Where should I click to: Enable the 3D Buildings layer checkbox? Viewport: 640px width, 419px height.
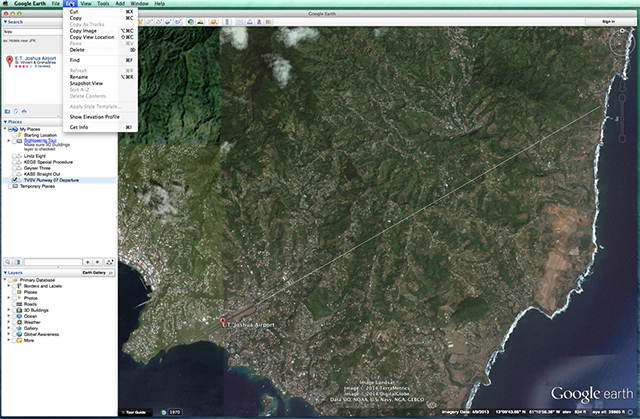pyautogui.click(x=14, y=310)
